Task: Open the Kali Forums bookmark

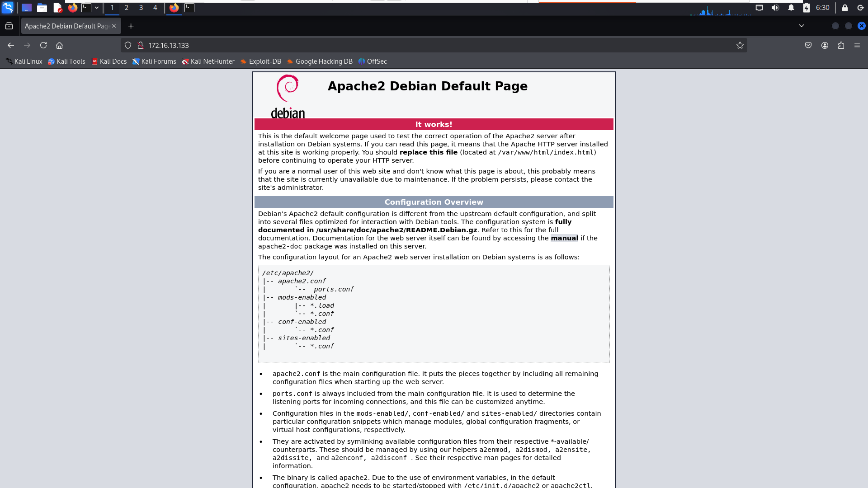Action: click(x=154, y=61)
